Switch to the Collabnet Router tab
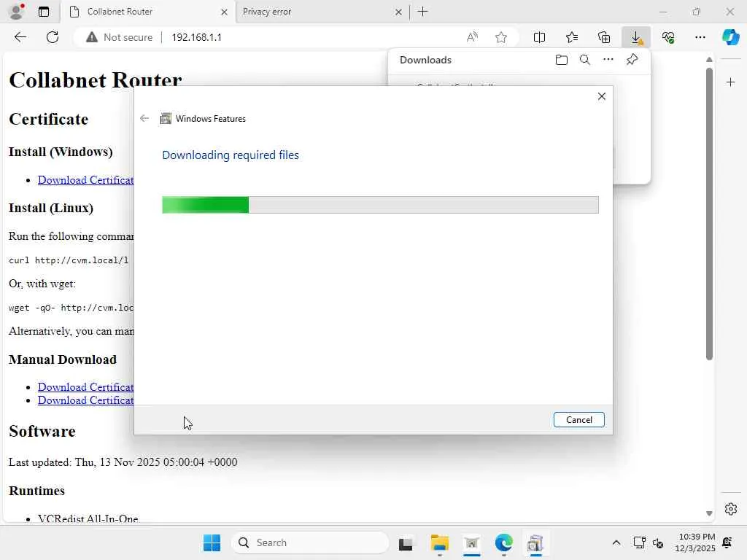This screenshot has width=747, height=560. [147, 12]
